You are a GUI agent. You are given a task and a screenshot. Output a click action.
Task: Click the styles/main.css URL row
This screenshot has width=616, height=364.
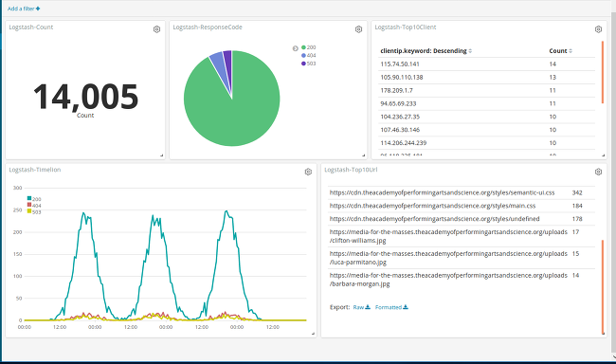tap(462, 206)
